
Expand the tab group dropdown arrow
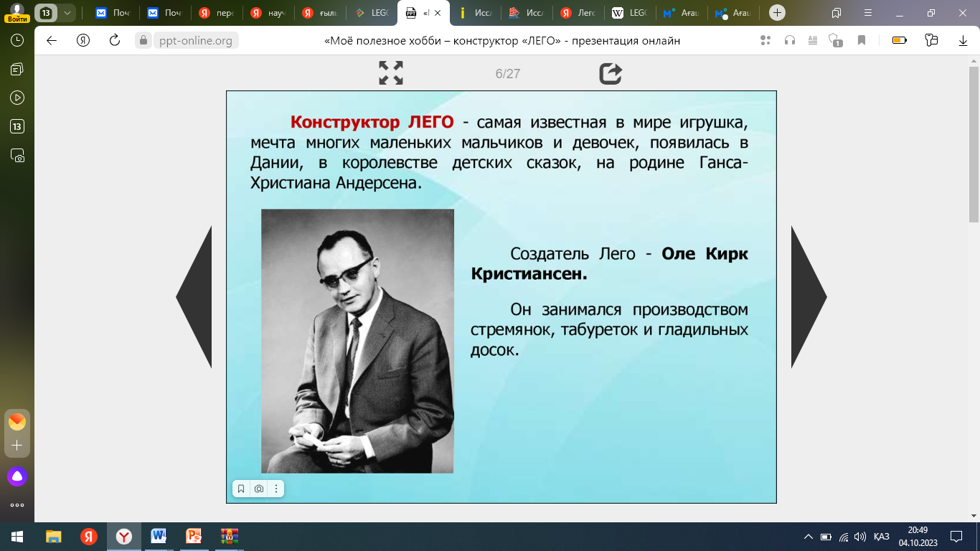67,13
